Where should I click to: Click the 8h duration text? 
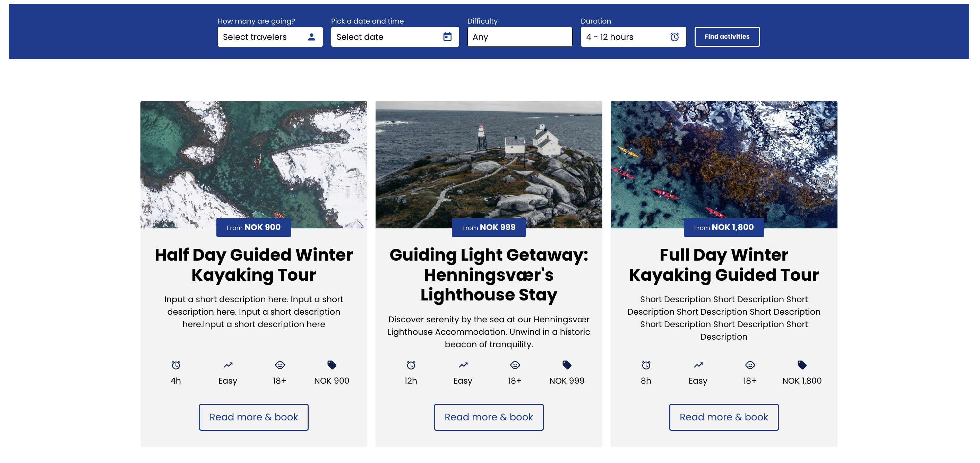(646, 381)
